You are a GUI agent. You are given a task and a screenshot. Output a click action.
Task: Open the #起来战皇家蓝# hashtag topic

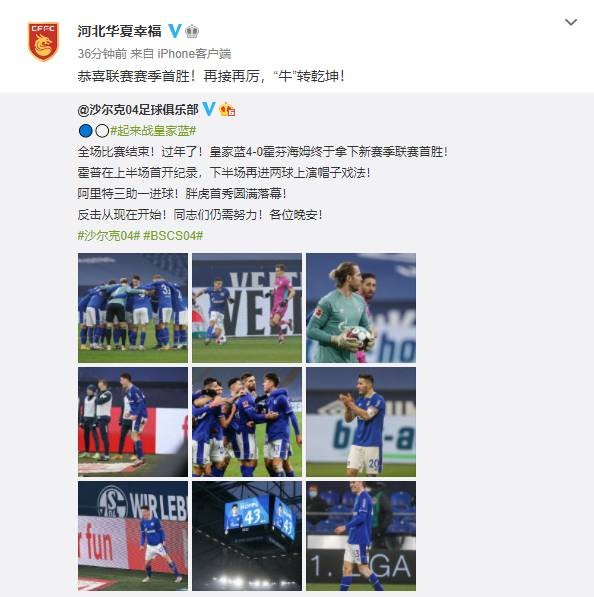pos(153,131)
